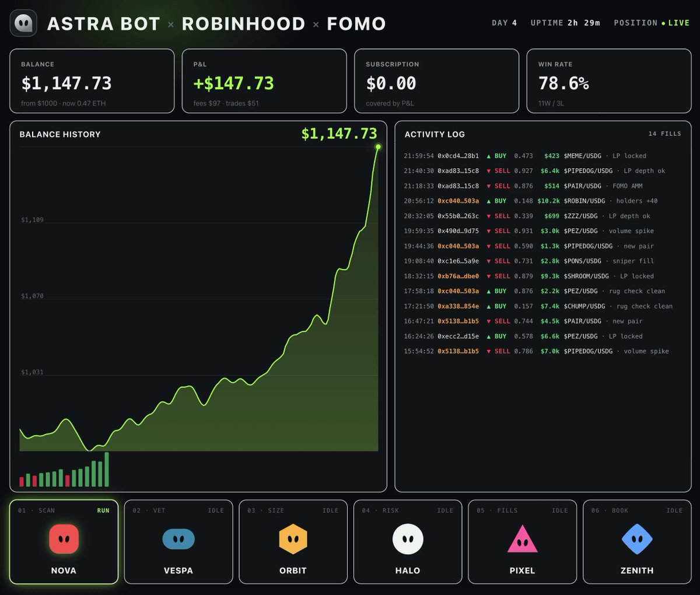The height and width of the screenshot is (595, 700).
Task: Select the white HALO circle agent icon
Action: [408, 538]
